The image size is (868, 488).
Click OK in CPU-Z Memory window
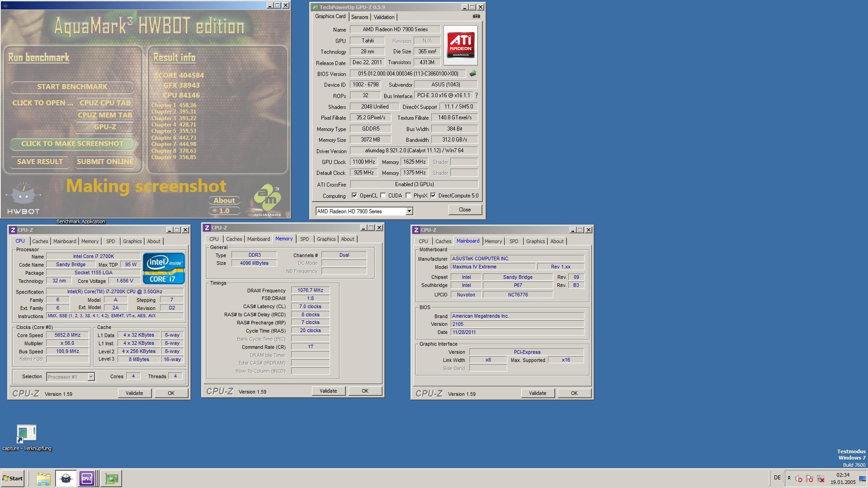click(365, 391)
